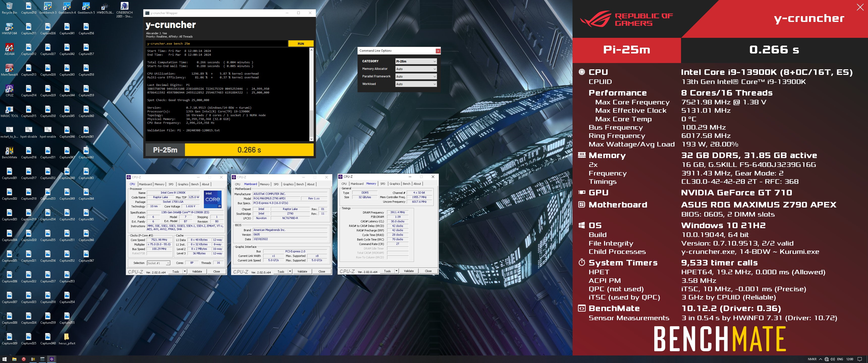Click Validate in middle CPU-Z window
The width and height of the screenshot is (868, 363).
(x=302, y=271)
